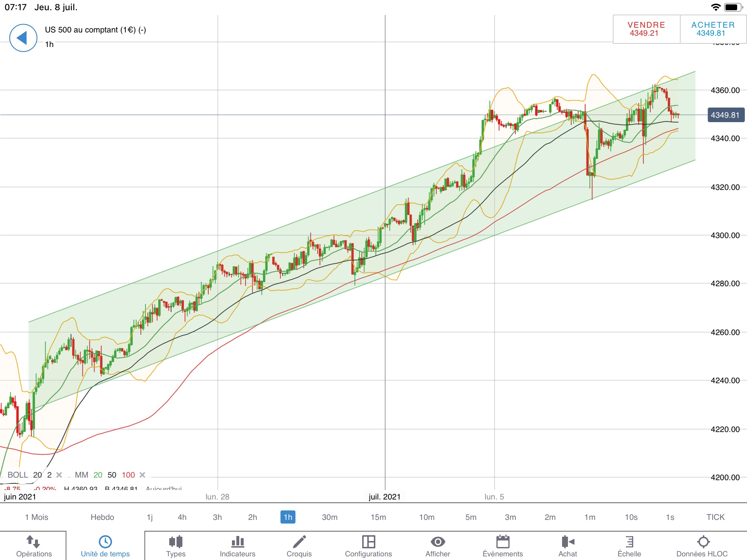747x560 pixels.
Task: Select the Croquis pencil tool
Action: 299,542
